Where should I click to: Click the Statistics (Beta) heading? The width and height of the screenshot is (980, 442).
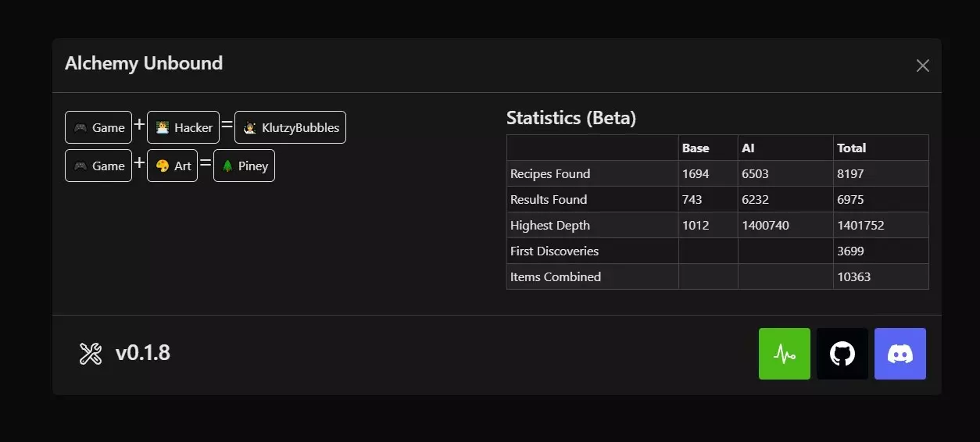coord(571,118)
